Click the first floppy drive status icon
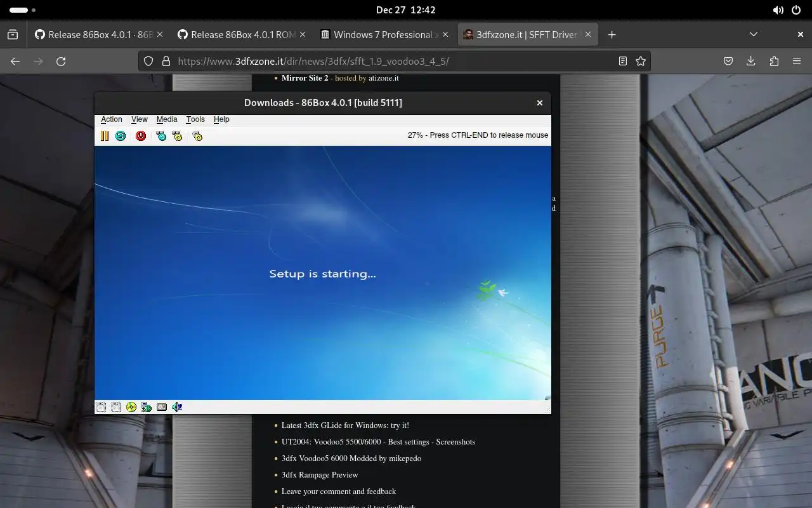 click(x=101, y=407)
